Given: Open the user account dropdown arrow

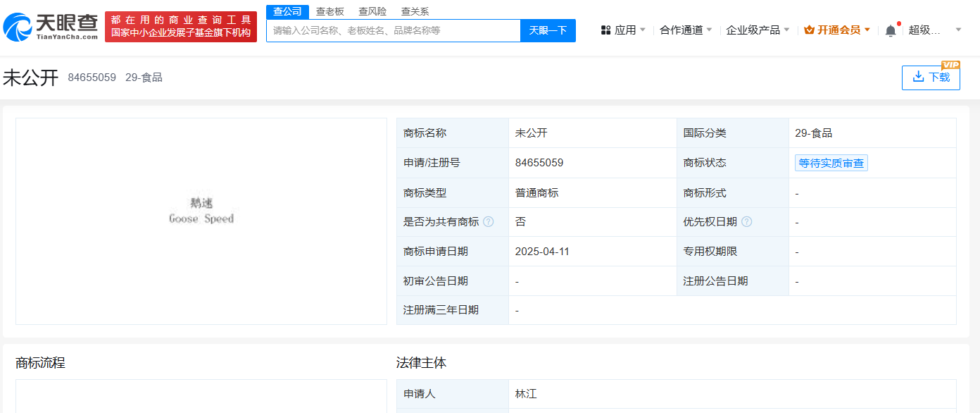Looking at the screenshot, I should [x=958, y=30].
